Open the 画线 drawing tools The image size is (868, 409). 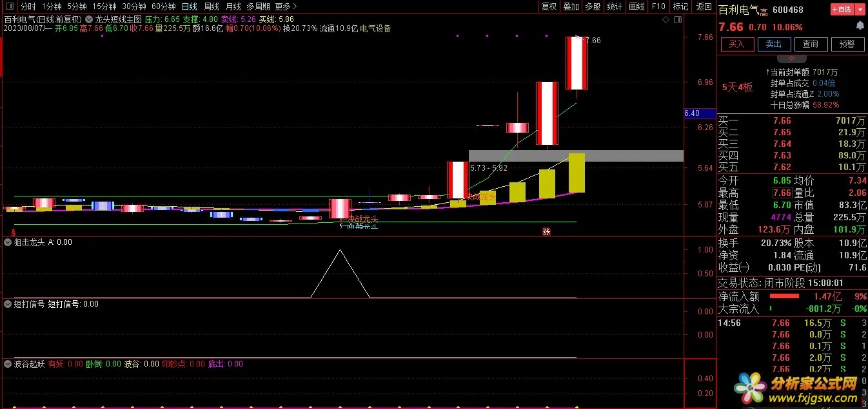636,6
